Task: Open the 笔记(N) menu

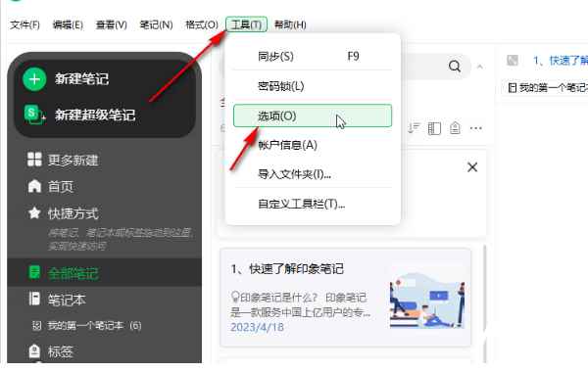Action: 157,24
